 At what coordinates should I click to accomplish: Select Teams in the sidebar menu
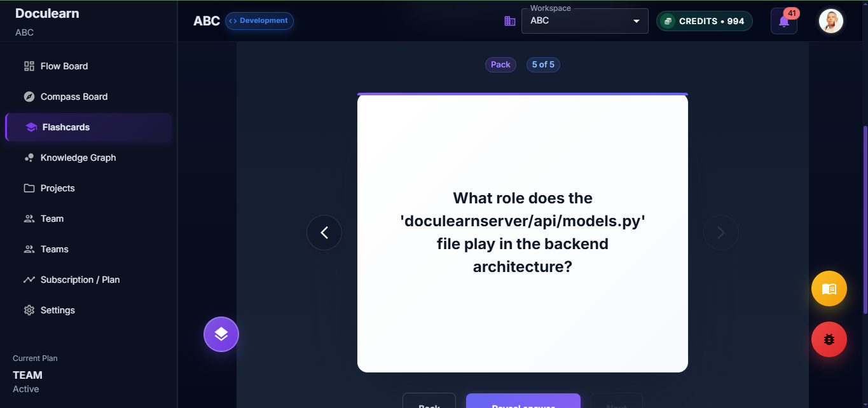(x=53, y=248)
